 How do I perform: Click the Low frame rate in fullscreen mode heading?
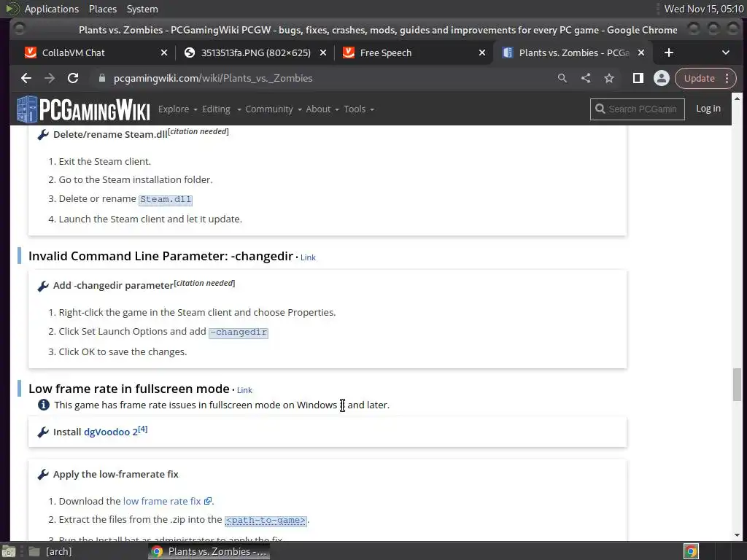(129, 389)
